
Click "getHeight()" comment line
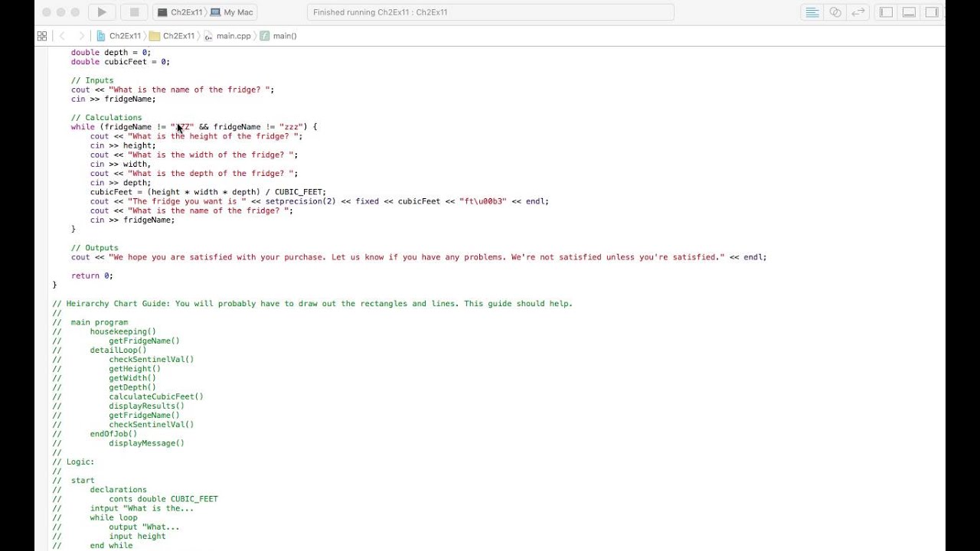click(135, 369)
